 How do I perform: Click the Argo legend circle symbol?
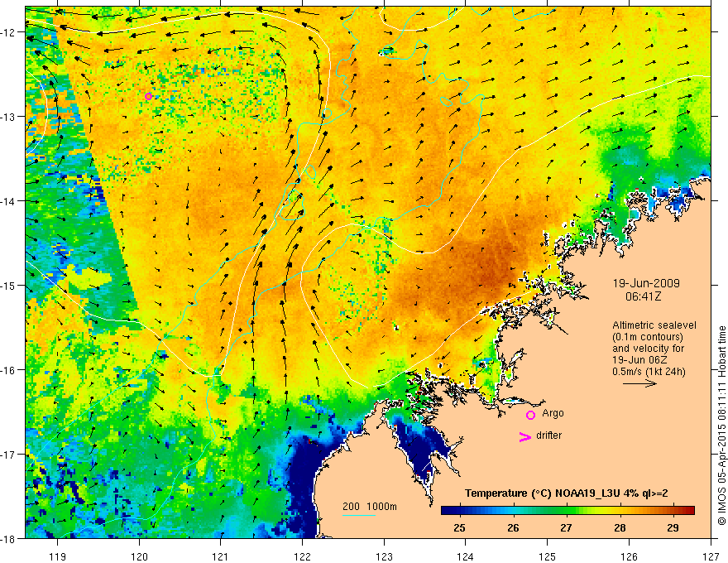pos(530,415)
